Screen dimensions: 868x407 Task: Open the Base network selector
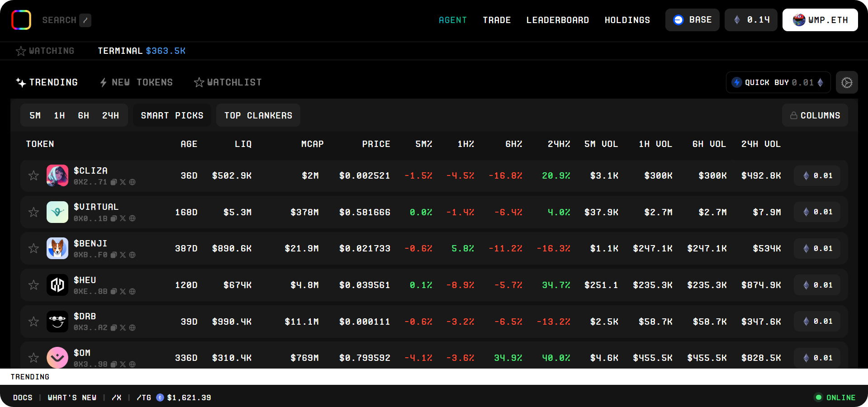coord(692,20)
